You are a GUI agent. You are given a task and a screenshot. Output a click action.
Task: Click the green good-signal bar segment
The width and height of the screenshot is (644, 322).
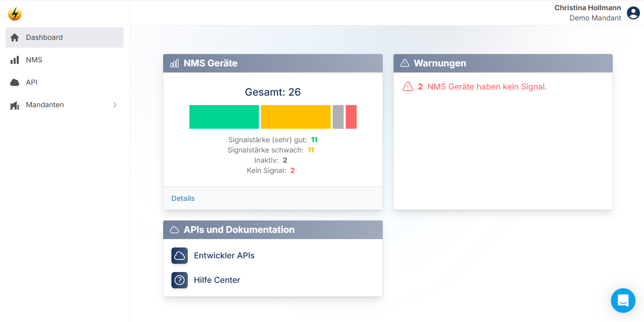click(x=224, y=117)
